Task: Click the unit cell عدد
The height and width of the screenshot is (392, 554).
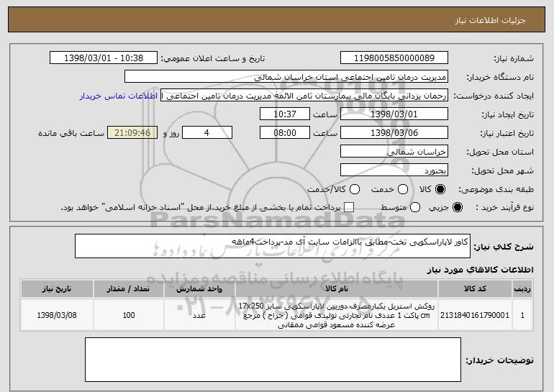Action: tap(199, 315)
